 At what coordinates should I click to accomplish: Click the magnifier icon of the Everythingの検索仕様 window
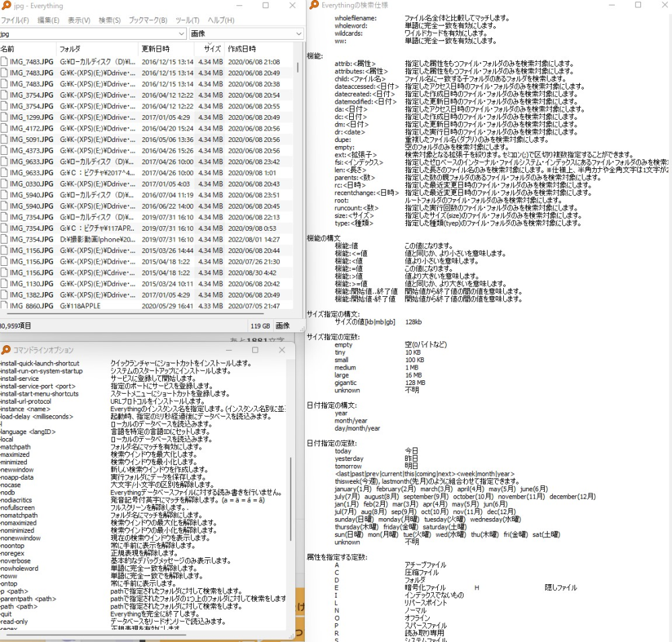click(314, 5)
